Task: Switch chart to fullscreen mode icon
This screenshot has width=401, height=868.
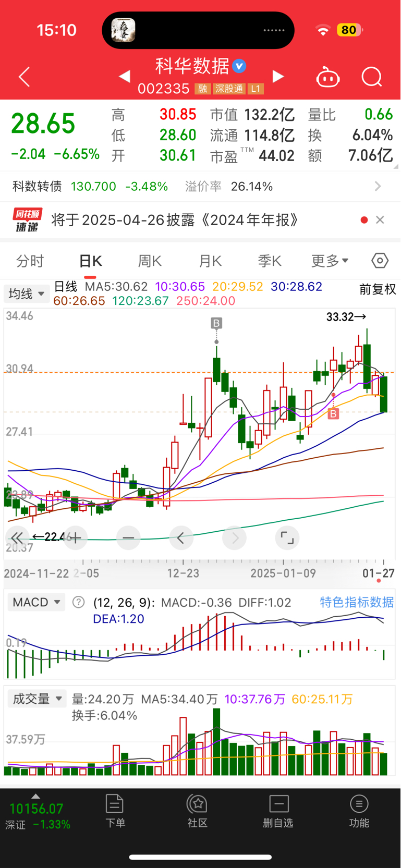Action: (287, 537)
